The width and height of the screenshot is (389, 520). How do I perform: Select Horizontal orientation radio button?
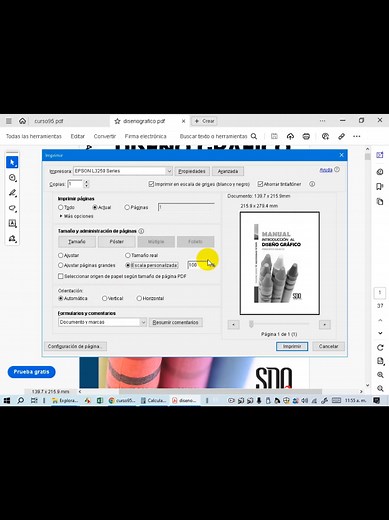[x=139, y=298]
